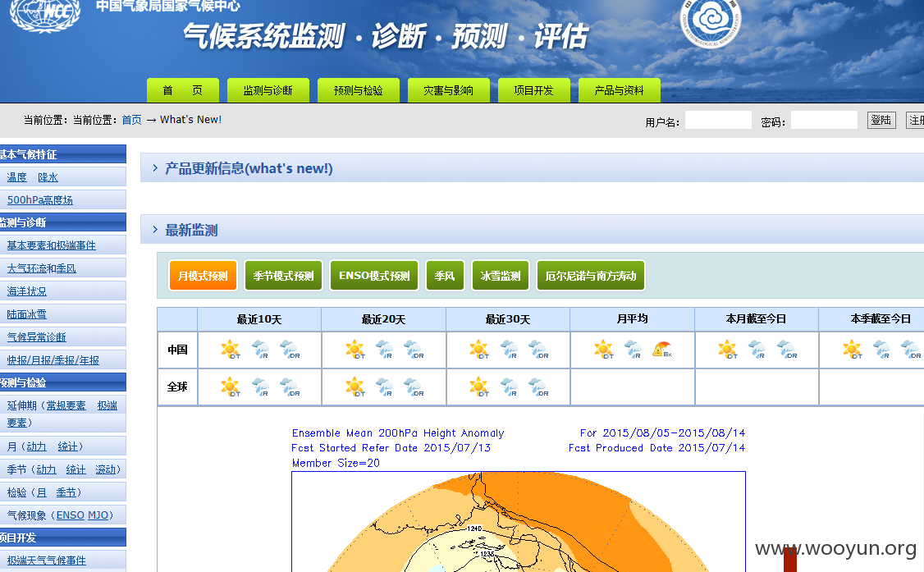Screen dimensions: 924x572
Task: Click China 最近30天 DR cloud icon
Action: pyautogui.click(x=538, y=350)
